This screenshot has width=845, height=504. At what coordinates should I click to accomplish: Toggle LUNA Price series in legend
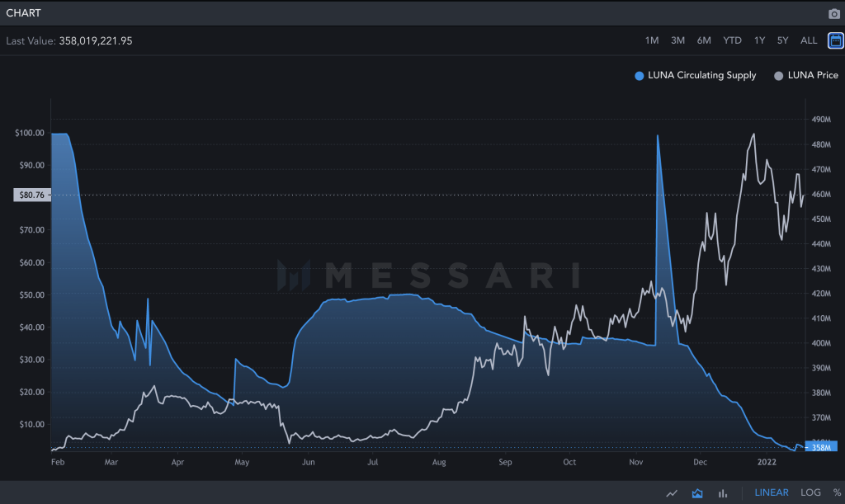pyautogui.click(x=805, y=75)
